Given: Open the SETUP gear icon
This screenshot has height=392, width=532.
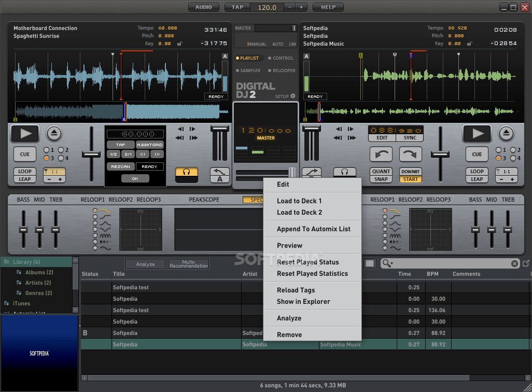Looking at the screenshot, I should (292, 96).
